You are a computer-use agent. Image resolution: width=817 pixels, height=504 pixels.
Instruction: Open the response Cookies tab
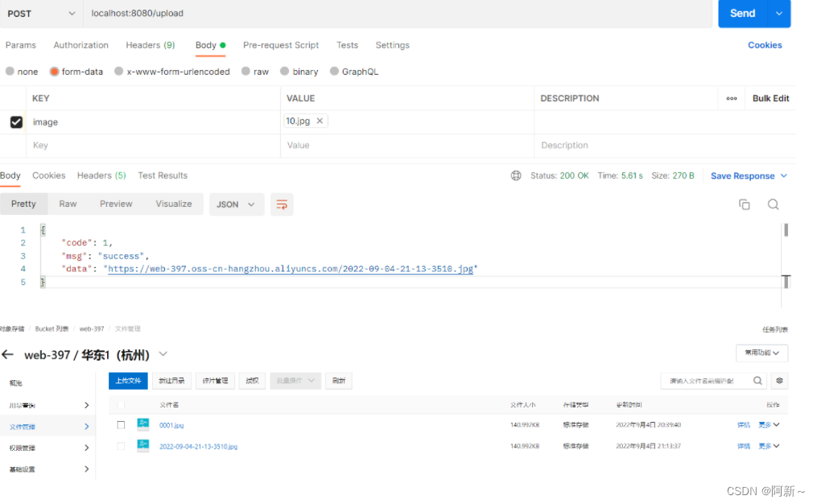[x=49, y=176]
